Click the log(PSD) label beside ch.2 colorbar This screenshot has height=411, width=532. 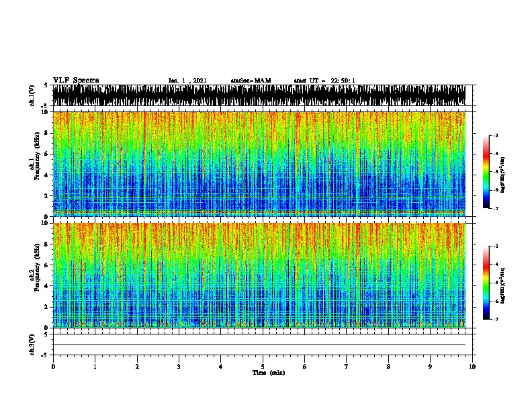coord(503,285)
